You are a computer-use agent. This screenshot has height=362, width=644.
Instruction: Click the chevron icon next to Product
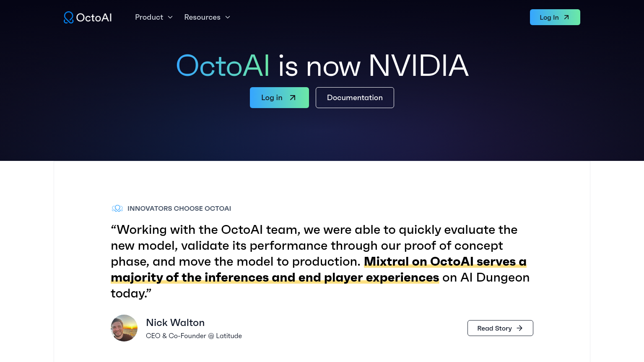pos(170,17)
